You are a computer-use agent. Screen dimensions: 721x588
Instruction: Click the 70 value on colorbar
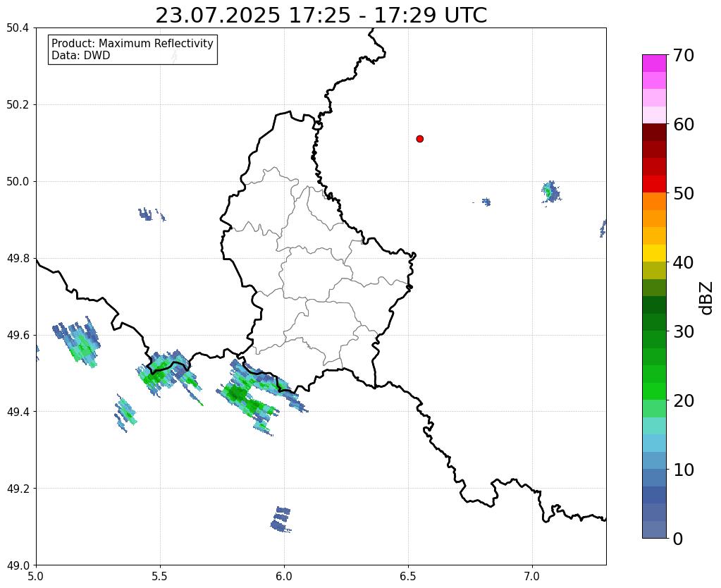point(683,55)
